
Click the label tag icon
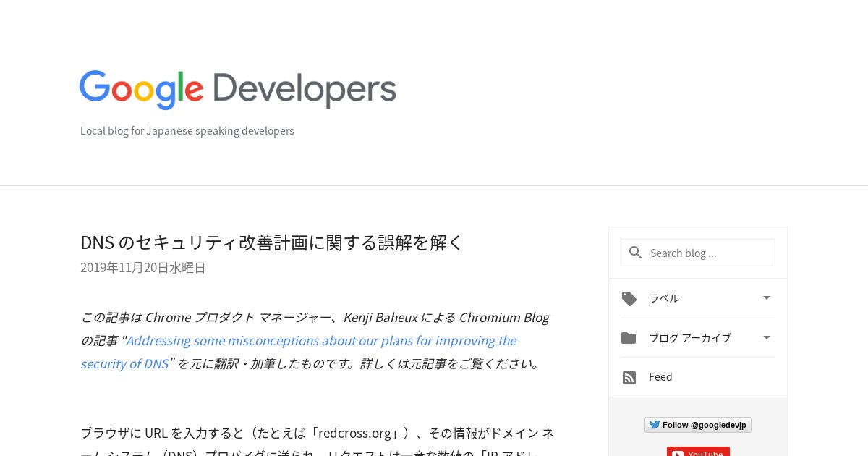(629, 298)
